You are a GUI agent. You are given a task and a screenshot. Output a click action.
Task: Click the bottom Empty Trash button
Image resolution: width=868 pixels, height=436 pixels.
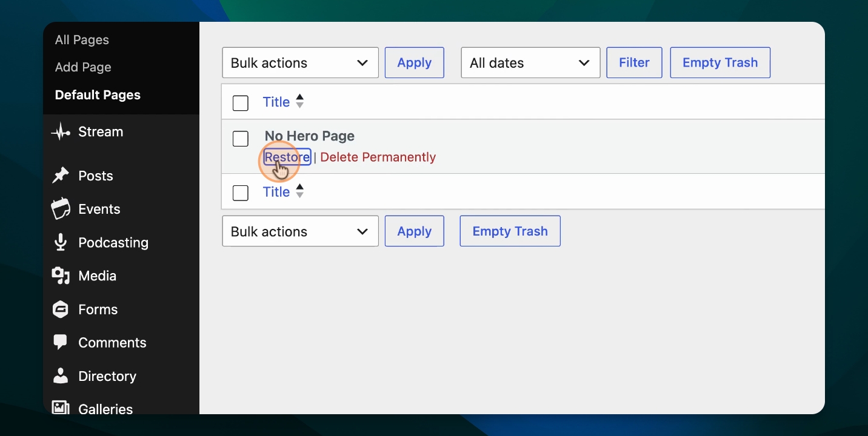[x=510, y=231]
